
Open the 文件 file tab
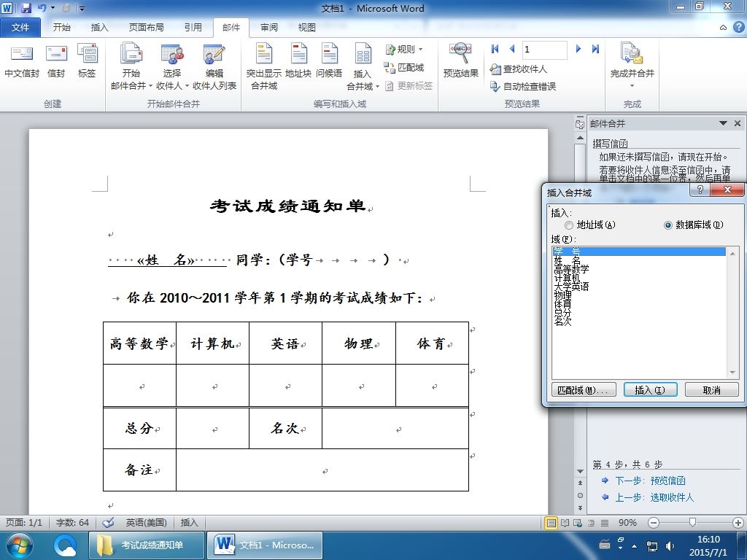point(20,27)
